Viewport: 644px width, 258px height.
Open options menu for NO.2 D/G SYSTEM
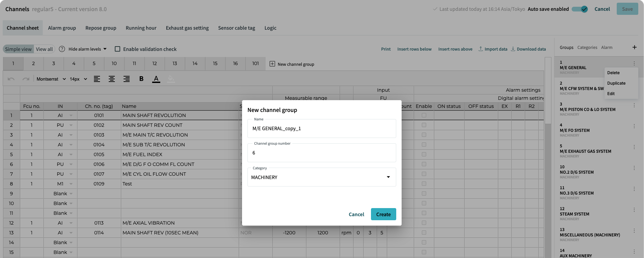(x=634, y=168)
